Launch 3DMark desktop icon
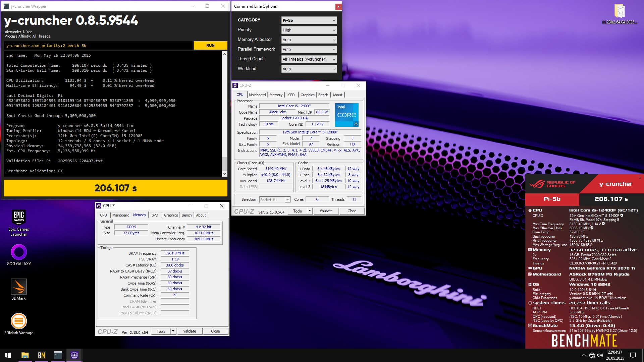Screen dimensions: 644x362 [19, 290]
